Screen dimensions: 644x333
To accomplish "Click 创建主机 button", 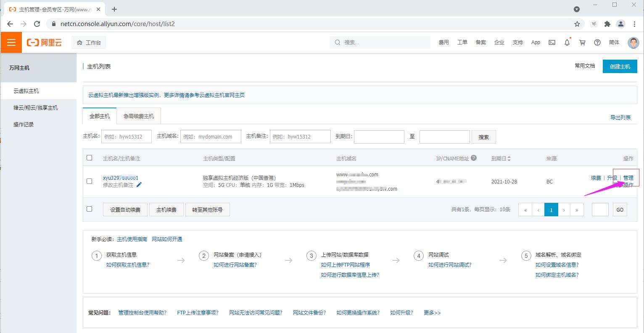I will tap(620, 66).
